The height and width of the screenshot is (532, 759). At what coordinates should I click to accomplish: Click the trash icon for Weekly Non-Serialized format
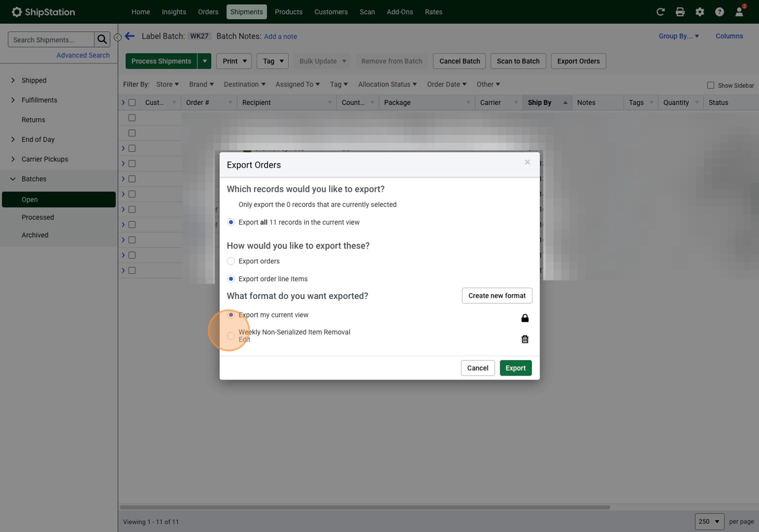(x=525, y=339)
